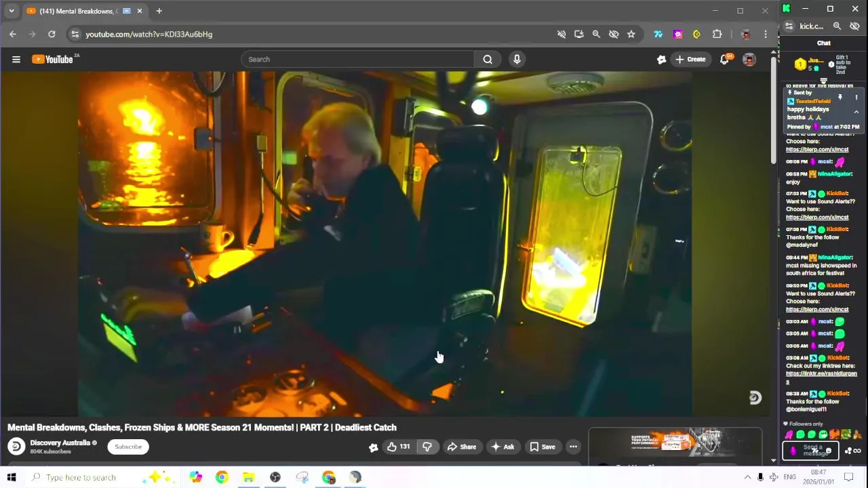The width and height of the screenshot is (868, 488).
Task: Click the pin icon on pinned message
Action: [840, 98]
